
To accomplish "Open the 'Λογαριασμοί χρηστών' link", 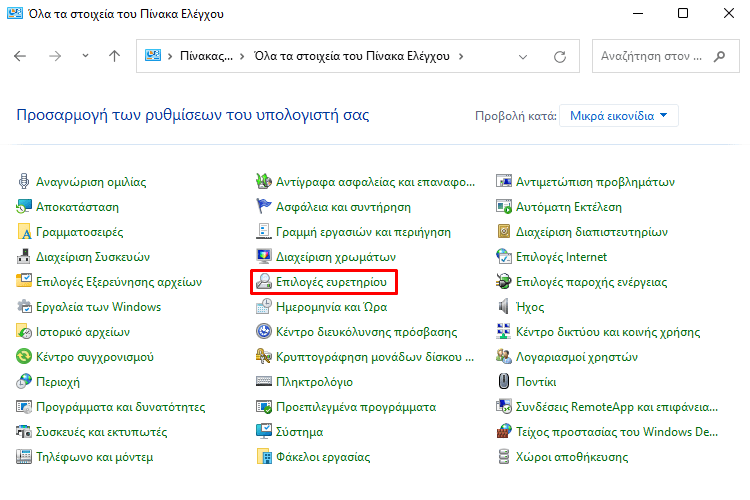I will (577, 356).
